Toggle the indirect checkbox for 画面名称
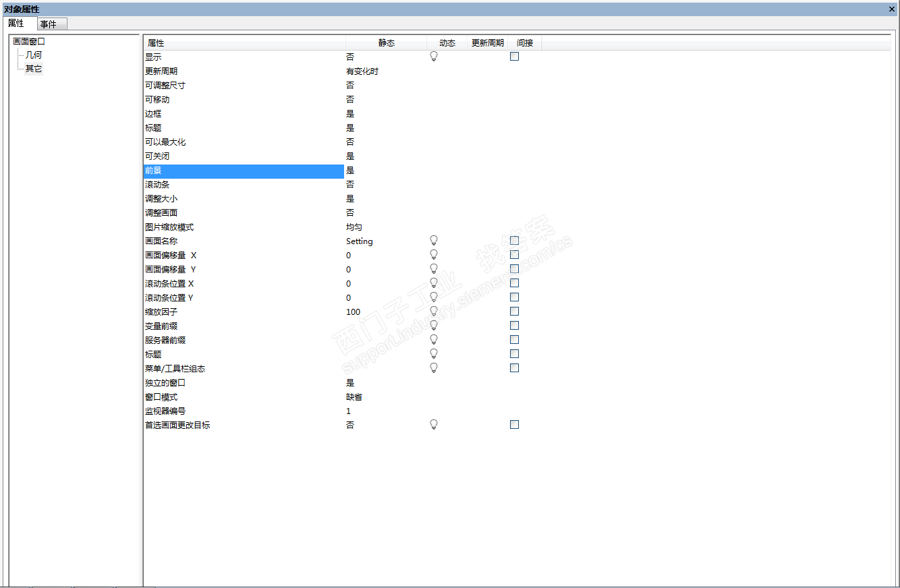Image resolution: width=900 pixels, height=588 pixels. coord(514,241)
